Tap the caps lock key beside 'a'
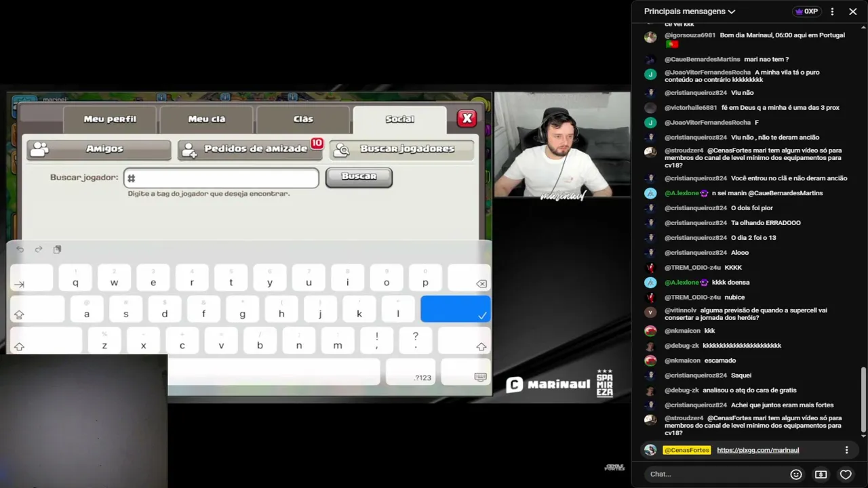Image resolution: width=868 pixels, height=488 pixels. click(37, 309)
